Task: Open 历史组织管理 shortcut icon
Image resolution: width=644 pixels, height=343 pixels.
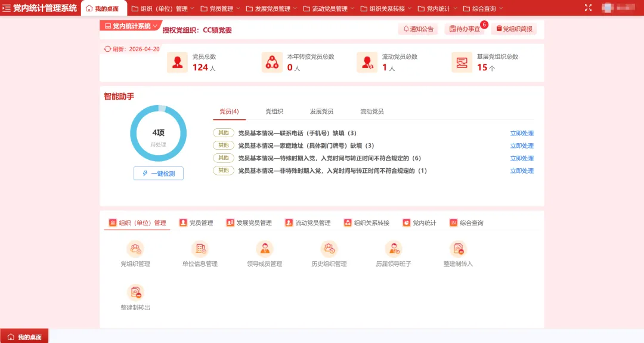Action: (329, 249)
